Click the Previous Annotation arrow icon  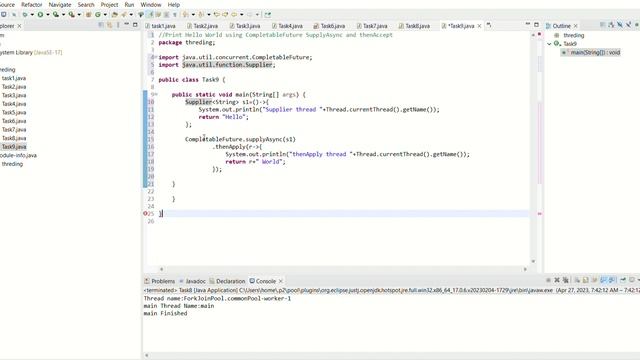click(x=201, y=15)
